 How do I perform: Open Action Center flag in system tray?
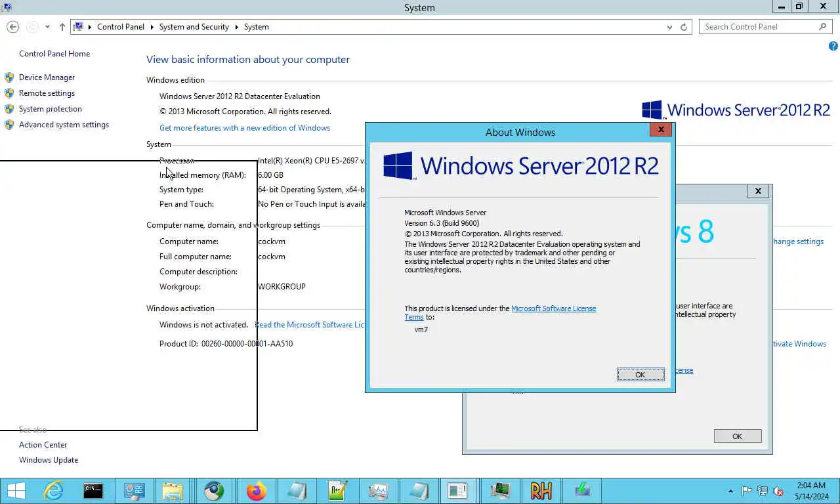point(747,491)
